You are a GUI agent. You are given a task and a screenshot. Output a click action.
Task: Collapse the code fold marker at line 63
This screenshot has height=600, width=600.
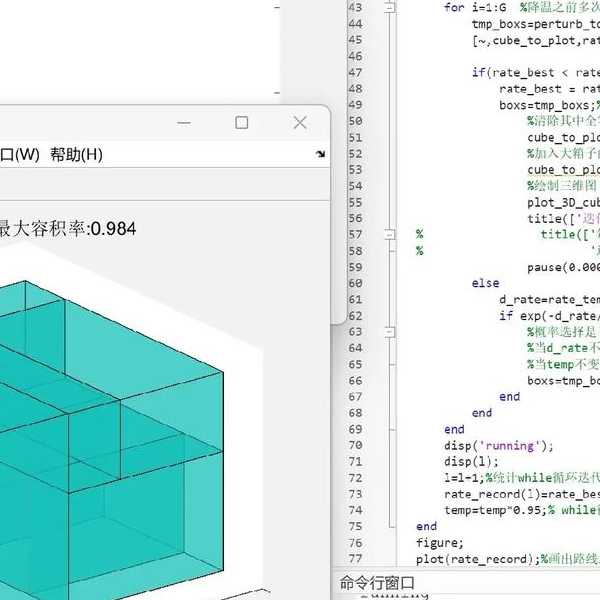(x=390, y=332)
